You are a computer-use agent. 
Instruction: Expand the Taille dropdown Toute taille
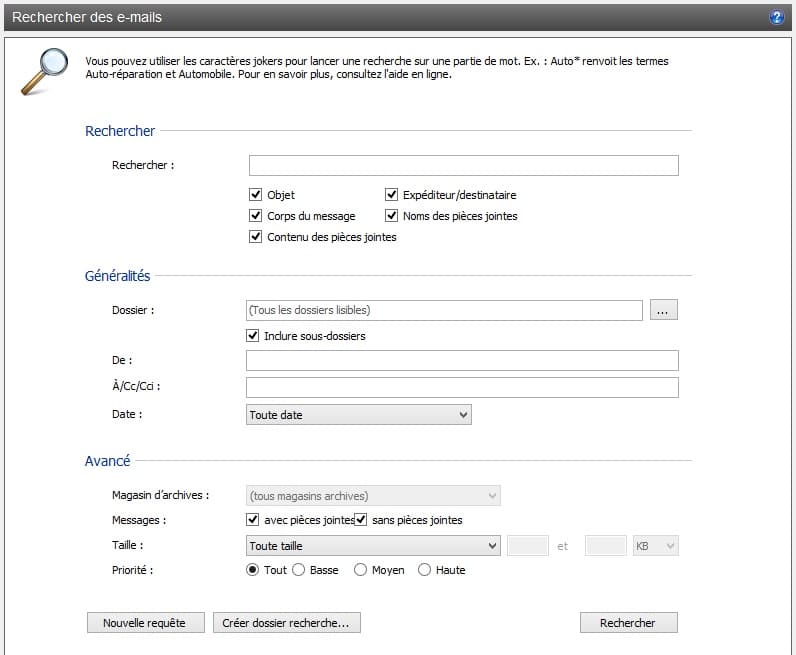(x=373, y=546)
